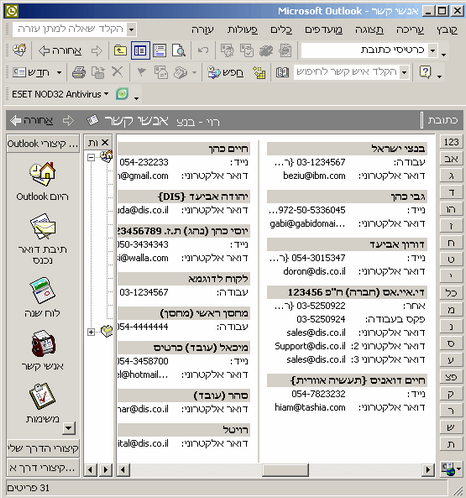This screenshot has height=498, width=466.
Task: Click the Organize toolbar icon
Action: (259, 72)
